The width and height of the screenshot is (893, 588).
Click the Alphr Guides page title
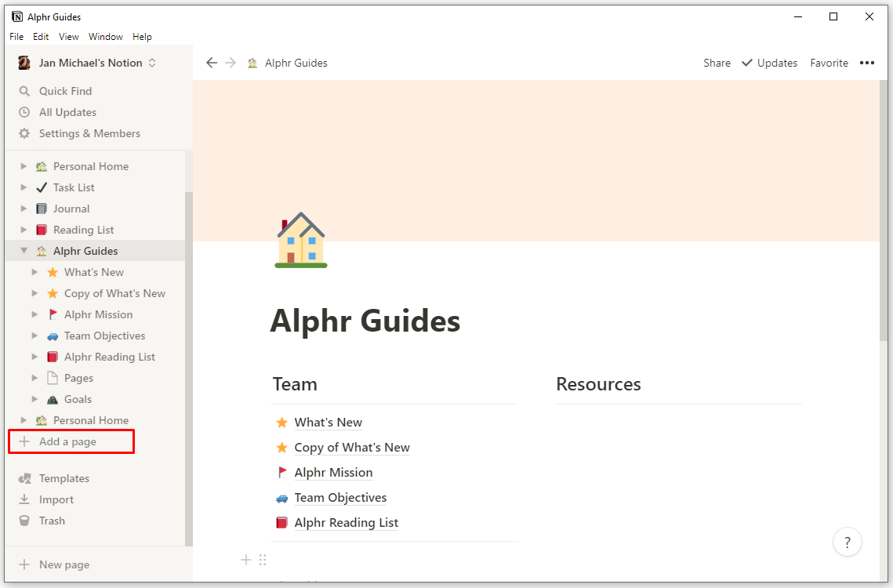click(x=365, y=320)
